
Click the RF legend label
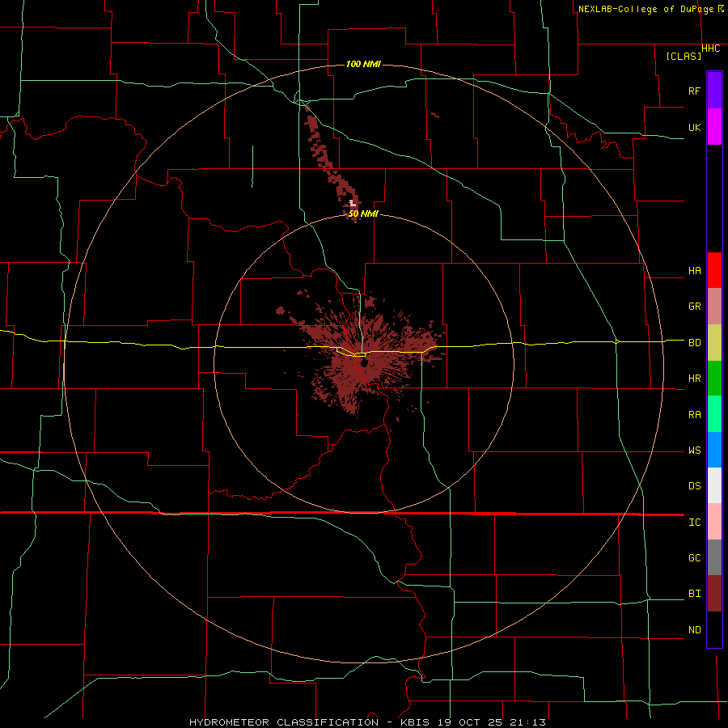click(x=694, y=91)
